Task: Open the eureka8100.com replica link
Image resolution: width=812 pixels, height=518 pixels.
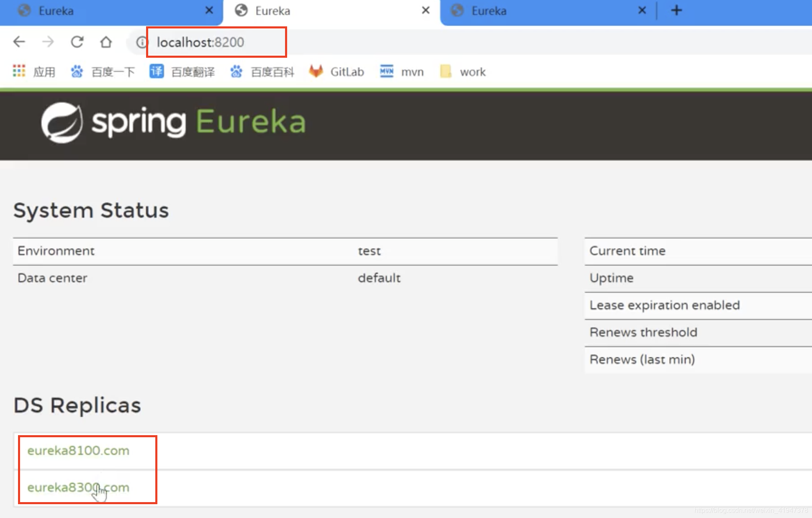Action: point(78,451)
